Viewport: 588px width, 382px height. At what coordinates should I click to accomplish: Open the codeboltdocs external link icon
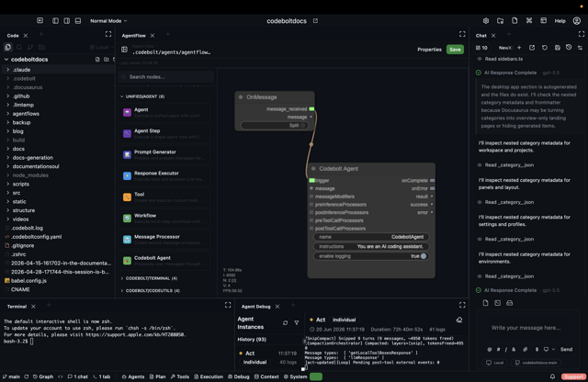pos(315,21)
